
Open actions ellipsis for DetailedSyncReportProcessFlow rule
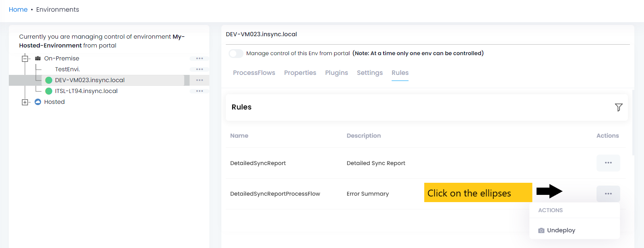click(608, 194)
